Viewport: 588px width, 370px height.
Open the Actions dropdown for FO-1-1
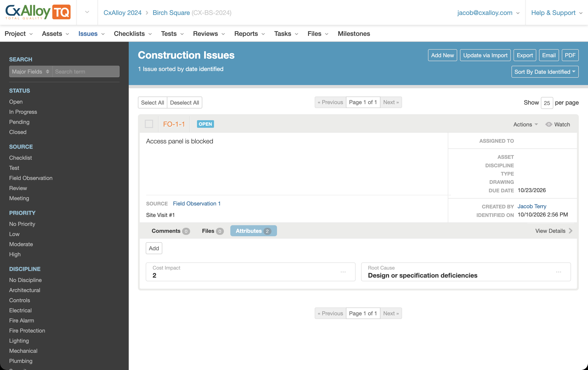coord(525,125)
